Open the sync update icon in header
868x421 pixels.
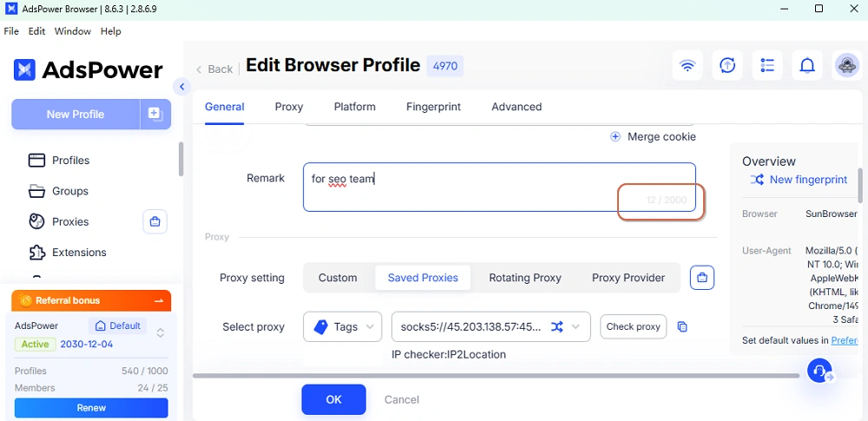(727, 65)
